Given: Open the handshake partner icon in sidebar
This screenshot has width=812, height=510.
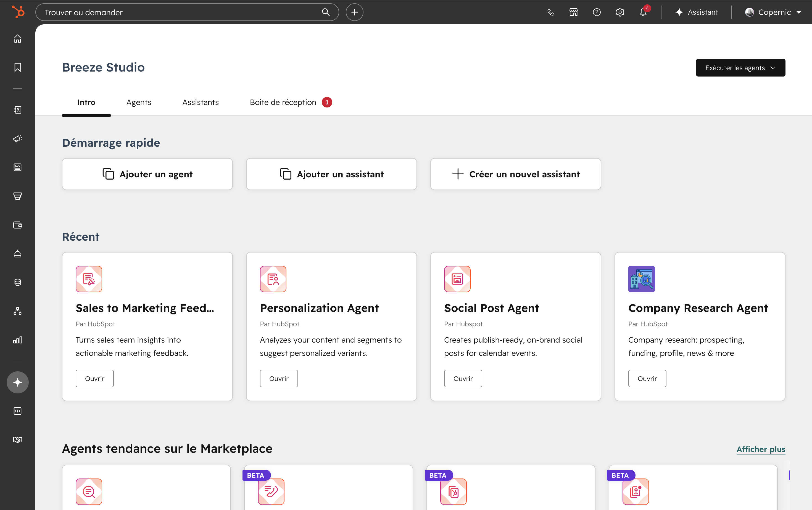Looking at the screenshot, I should (17, 440).
